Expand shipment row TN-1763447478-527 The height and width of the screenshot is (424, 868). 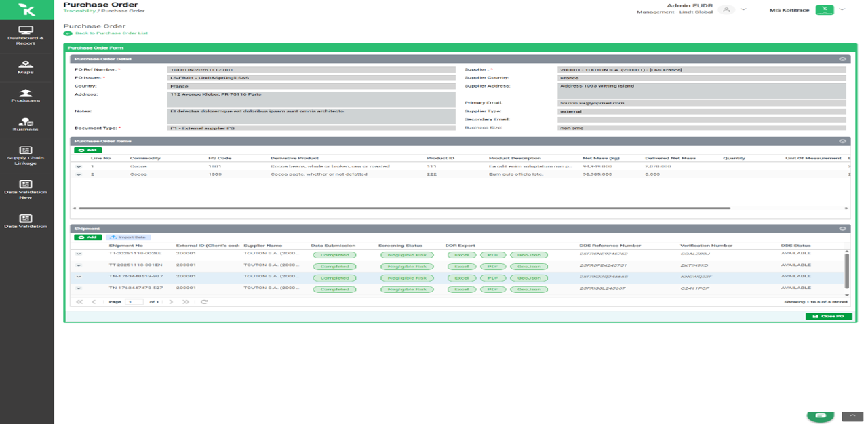(79, 289)
